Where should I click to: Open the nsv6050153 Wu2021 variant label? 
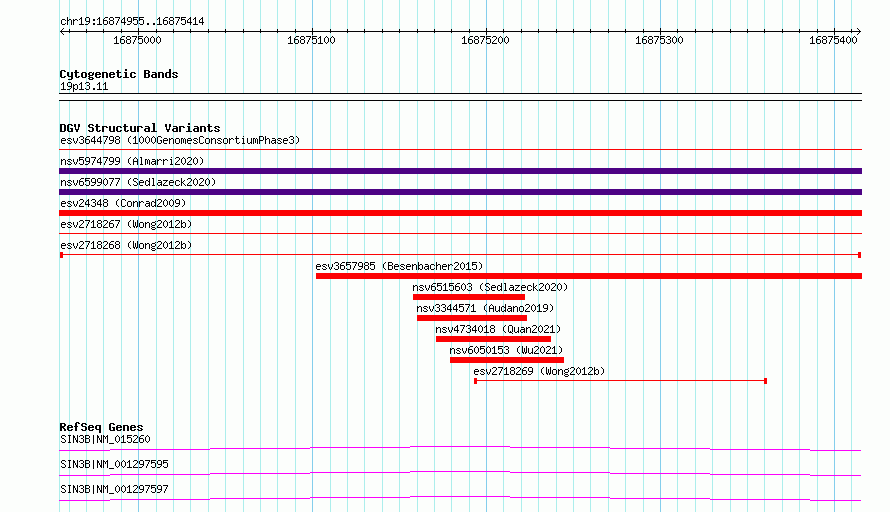tap(506, 350)
